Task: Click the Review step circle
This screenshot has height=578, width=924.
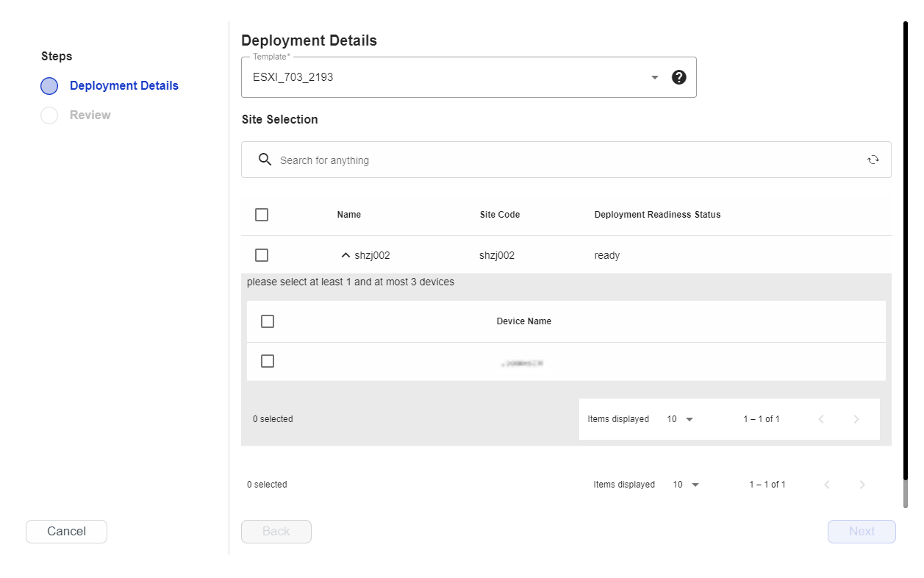Action: [49, 115]
